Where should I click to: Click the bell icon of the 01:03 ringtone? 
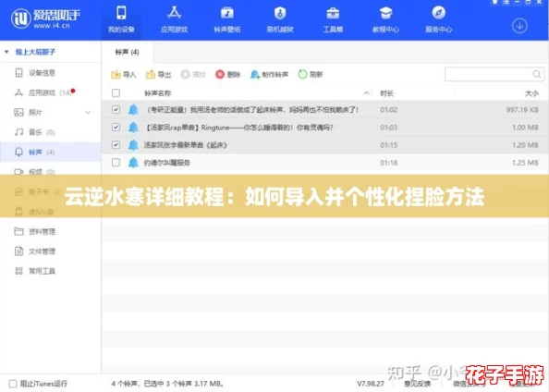click(133, 128)
